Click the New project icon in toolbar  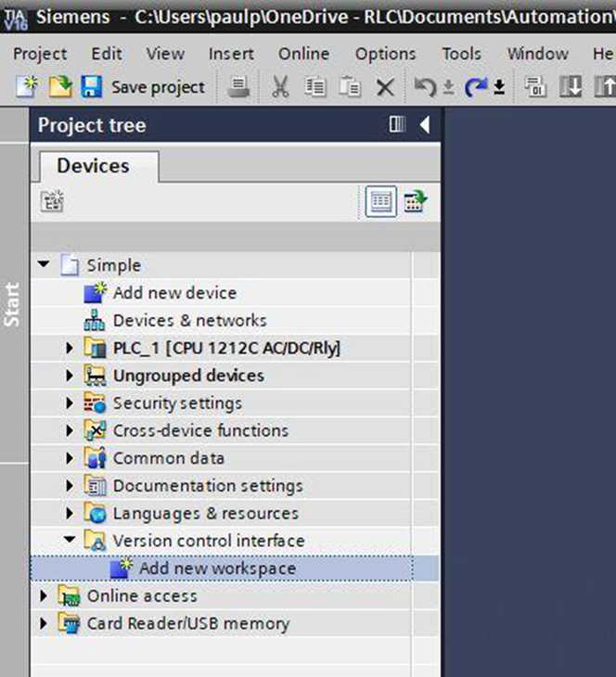coord(26,87)
